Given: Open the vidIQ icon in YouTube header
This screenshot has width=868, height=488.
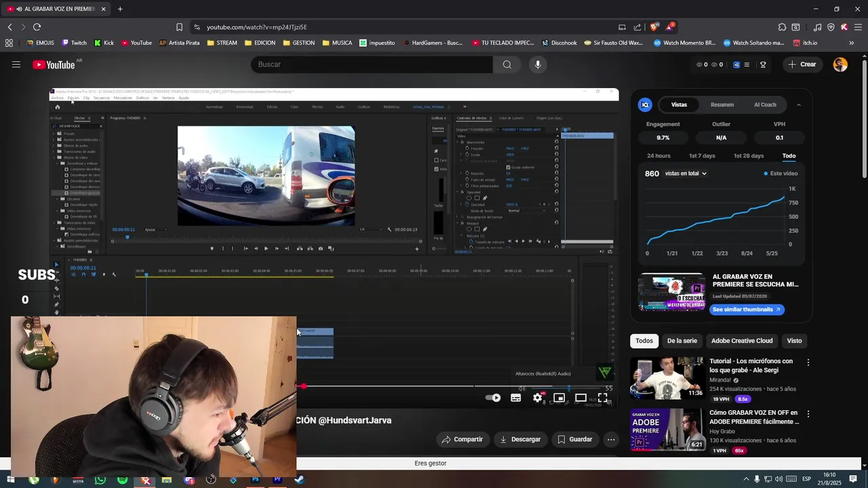Looking at the screenshot, I should point(736,65).
